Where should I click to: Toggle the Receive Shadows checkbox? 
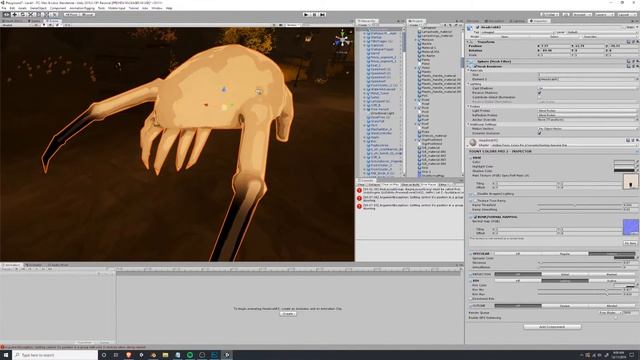coord(540,93)
